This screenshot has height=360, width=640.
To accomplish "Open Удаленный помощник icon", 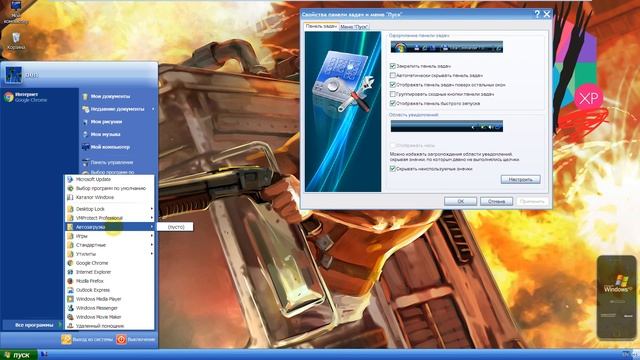I will 70,326.
